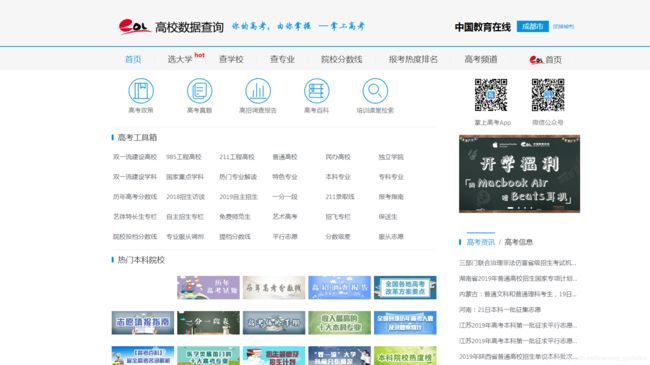Open the 历年高考试题 purple banner
This screenshot has height=365, width=650.
[x=208, y=287]
